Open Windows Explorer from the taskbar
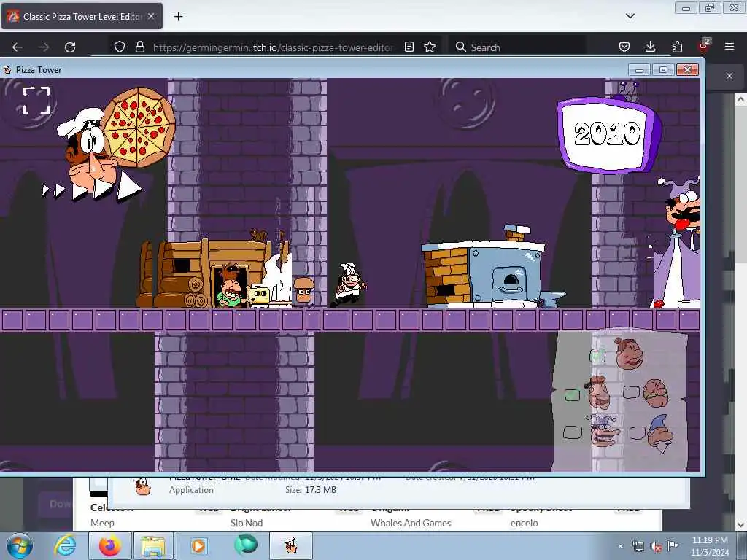 pyautogui.click(x=153, y=545)
